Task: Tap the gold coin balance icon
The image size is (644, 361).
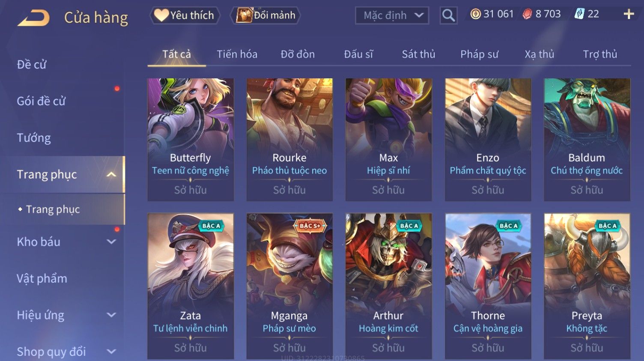Action: 475,14
